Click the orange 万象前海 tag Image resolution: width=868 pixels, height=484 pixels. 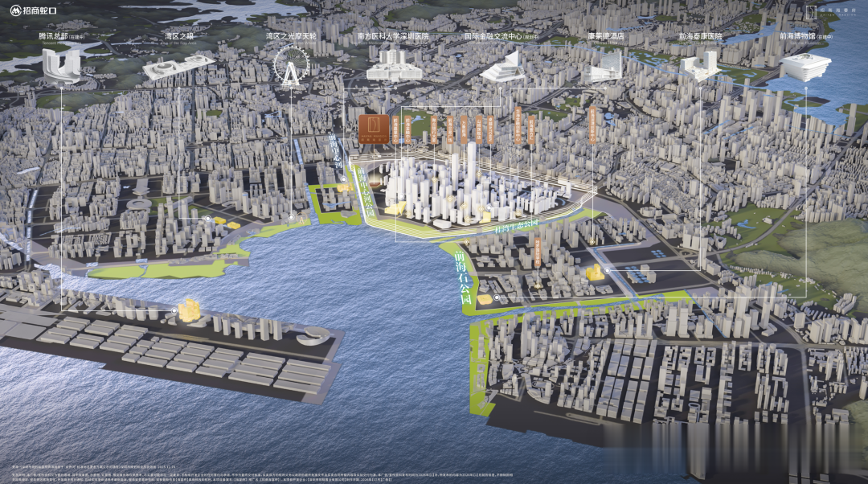[x=464, y=129]
